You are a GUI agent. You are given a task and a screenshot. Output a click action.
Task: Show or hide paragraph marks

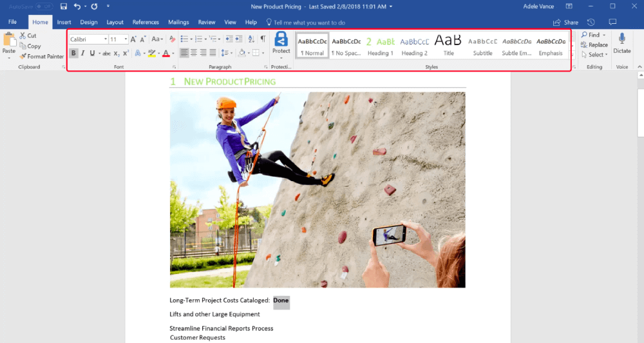coord(263,39)
